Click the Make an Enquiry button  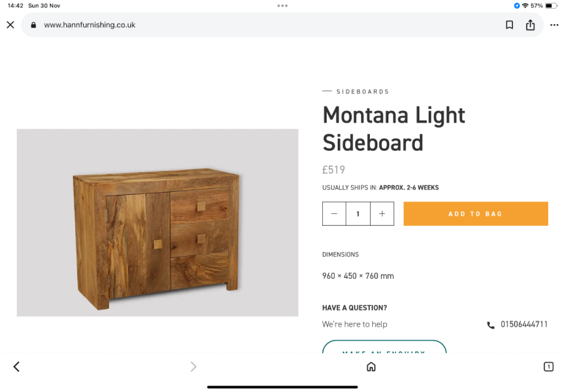click(384, 349)
